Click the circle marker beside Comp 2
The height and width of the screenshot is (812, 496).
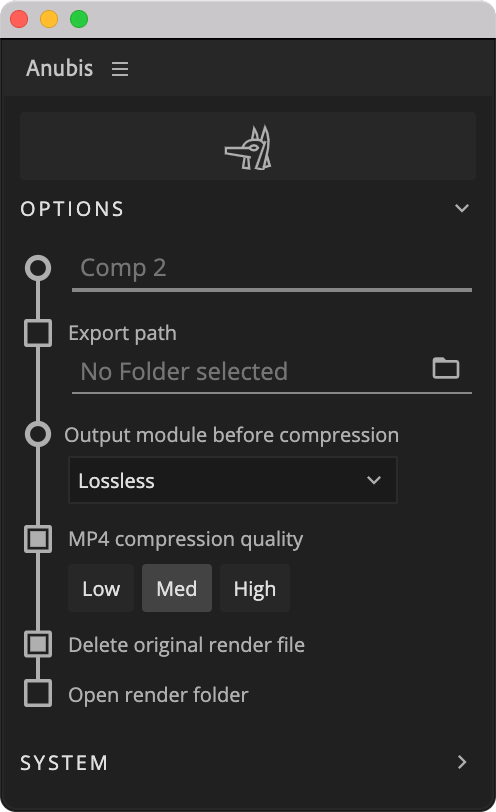pyautogui.click(x=38, y=268)
